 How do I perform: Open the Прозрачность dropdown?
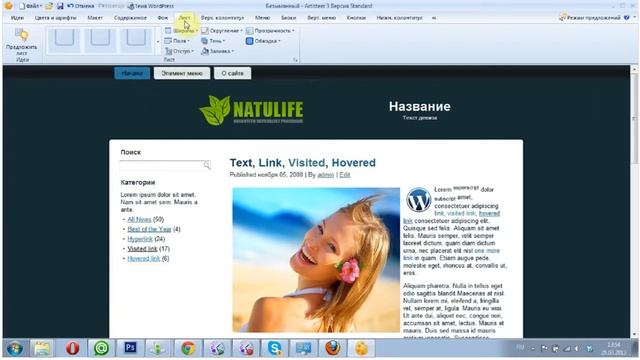click(x=270, y=31)
